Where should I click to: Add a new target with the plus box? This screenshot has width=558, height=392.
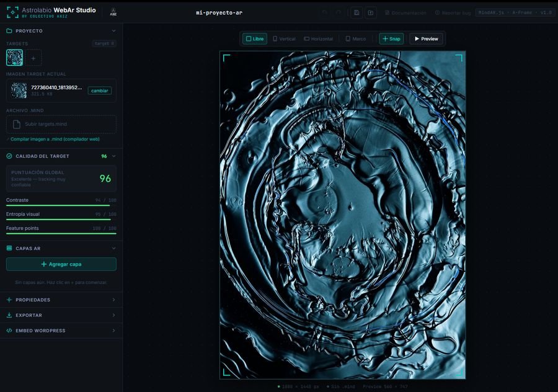[33, 58]
